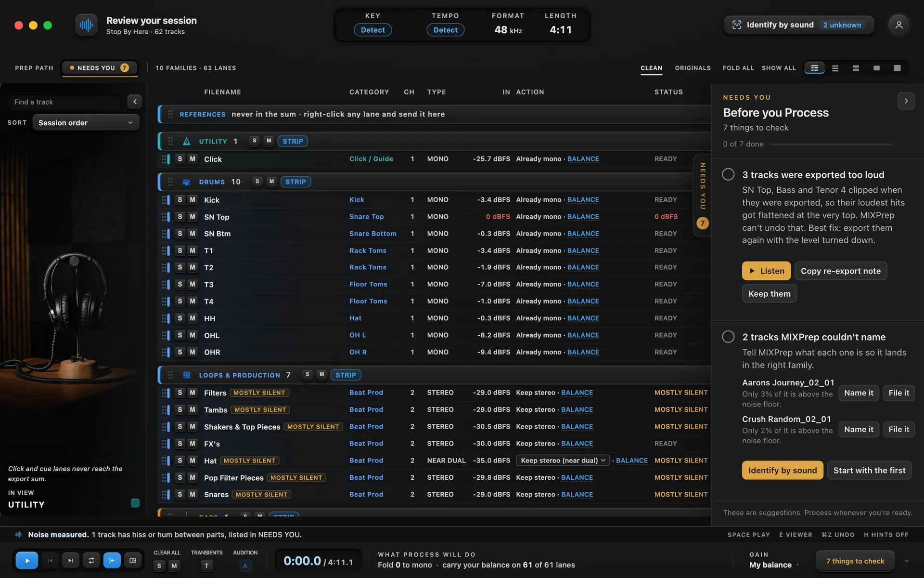Click the skip-to-next transport icon
The height and width of the screenshot is (578, 924).
[70, 560]
